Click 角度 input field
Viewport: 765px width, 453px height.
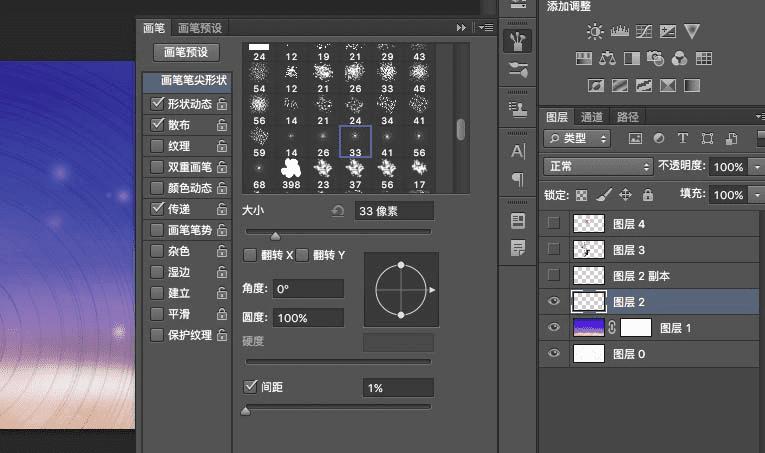click(x=308, y=289)
